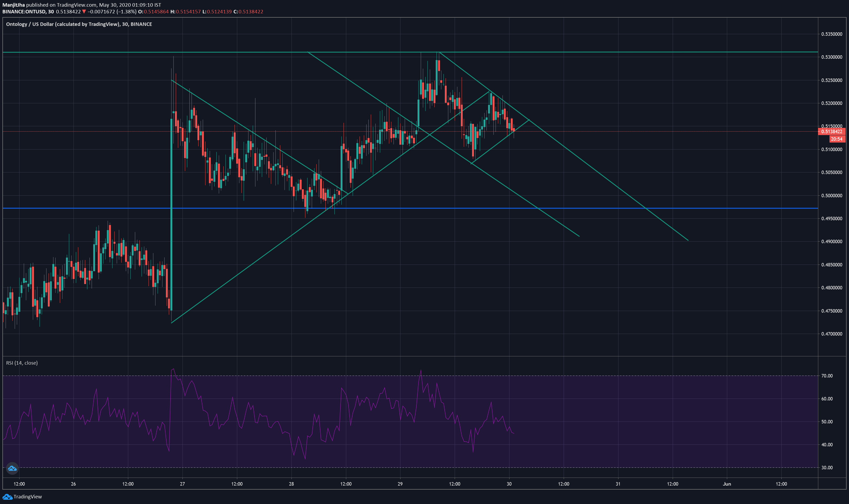The height and width of the screenshot is (504, 849).
Task: Click the 0.5300000 price axis label
Action: click(x=832, y=57)
